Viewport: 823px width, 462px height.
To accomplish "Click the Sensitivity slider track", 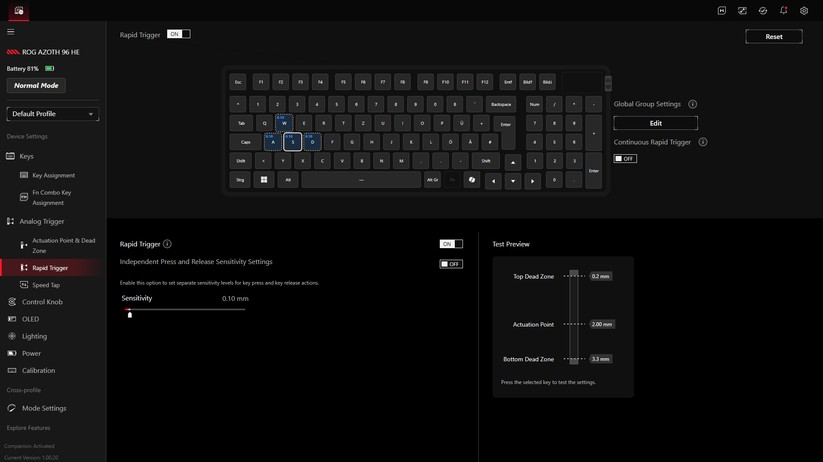I will [x=186, y=310].
